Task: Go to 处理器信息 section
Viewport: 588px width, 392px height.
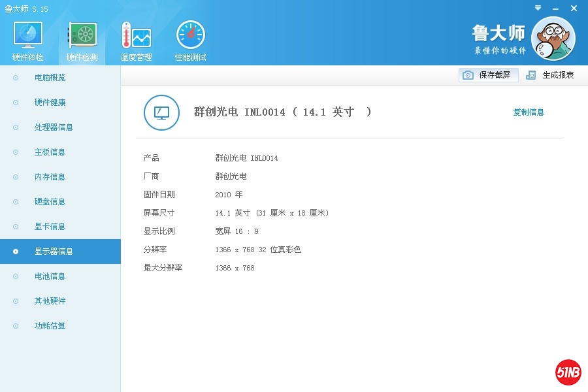Action: pyautogui.click(x=54, y=127)
